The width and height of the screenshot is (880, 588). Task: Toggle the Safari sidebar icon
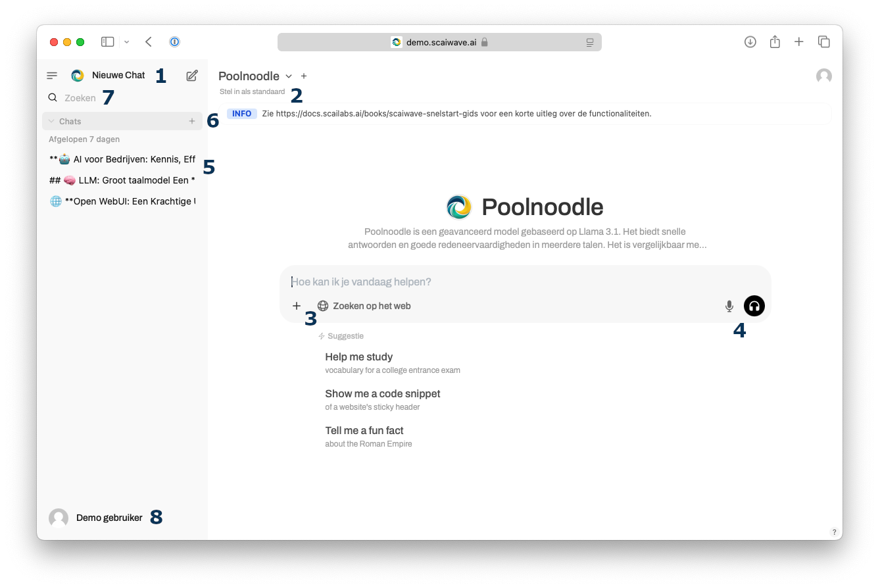(107, 42)
